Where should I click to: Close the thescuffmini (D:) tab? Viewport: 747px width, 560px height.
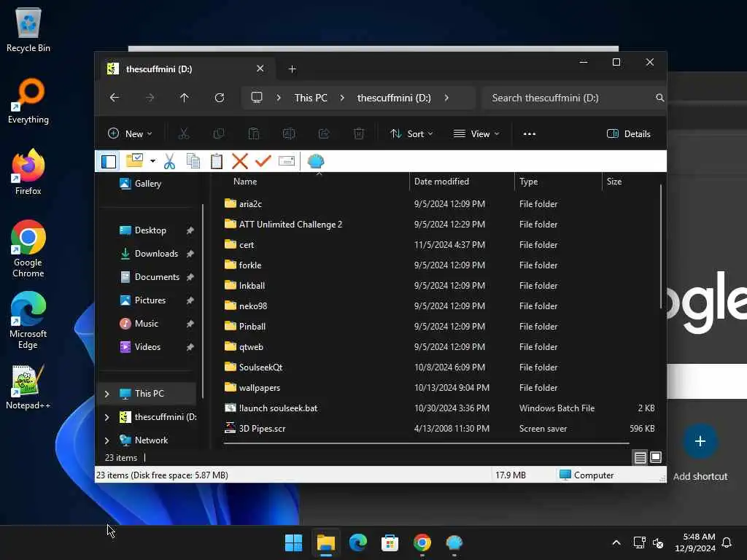(x=260, y=69)
